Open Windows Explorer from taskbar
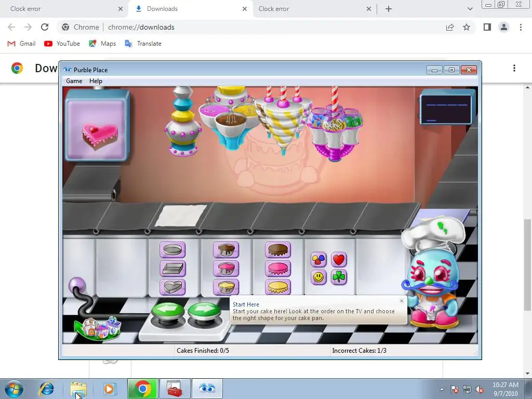532x399 pixels. 78,389
